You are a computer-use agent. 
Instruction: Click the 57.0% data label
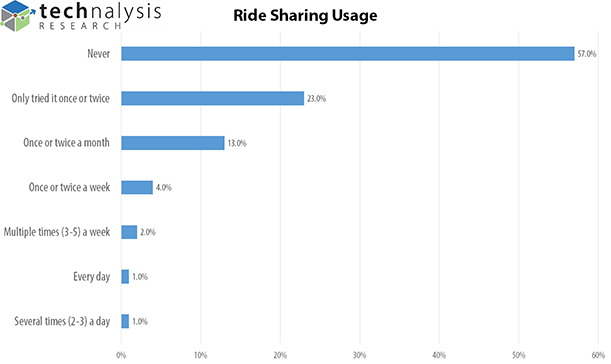point(587,54)
